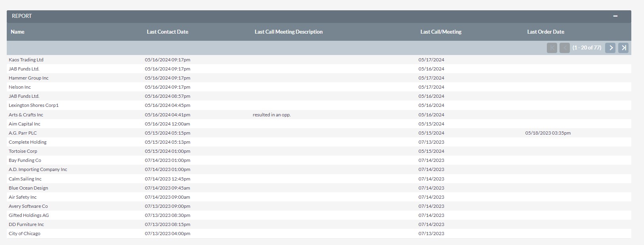
Task: Select Blue Ocean Design row name
Action: [x=29, y=188]
